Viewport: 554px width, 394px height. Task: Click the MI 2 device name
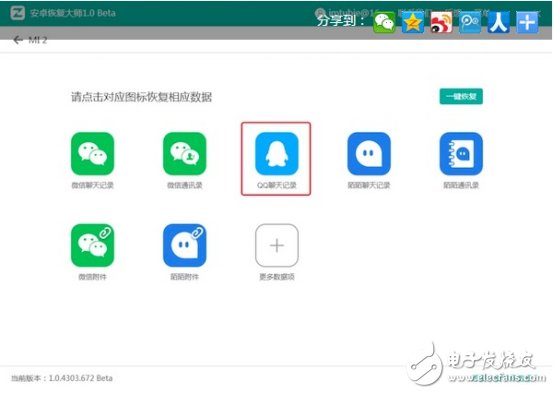(x=37, y=40)
